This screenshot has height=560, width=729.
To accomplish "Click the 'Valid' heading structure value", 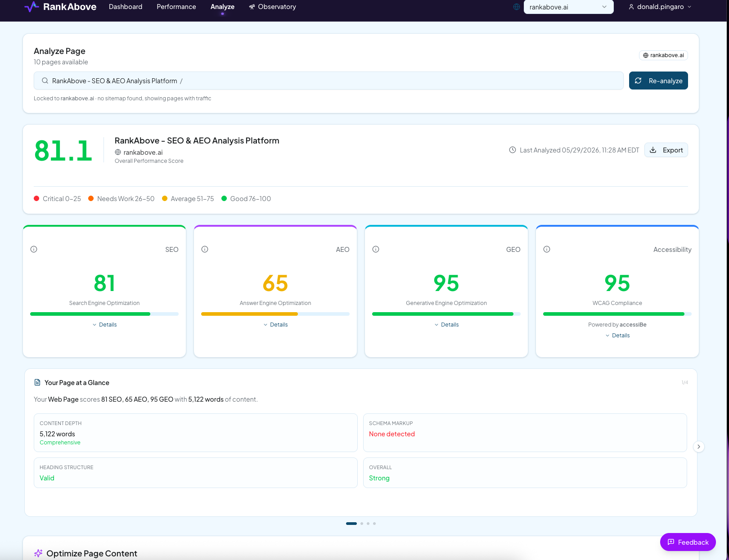I will pyautogui.click(x=47, y=478).
